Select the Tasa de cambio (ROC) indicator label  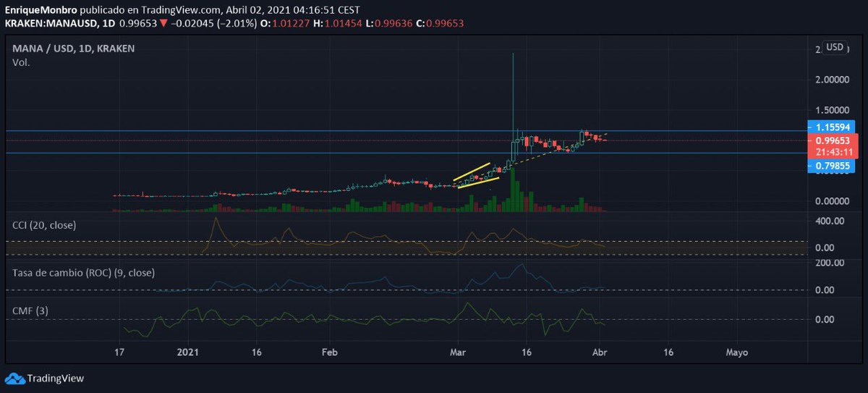pyautogui.click(x=83, y=273)
